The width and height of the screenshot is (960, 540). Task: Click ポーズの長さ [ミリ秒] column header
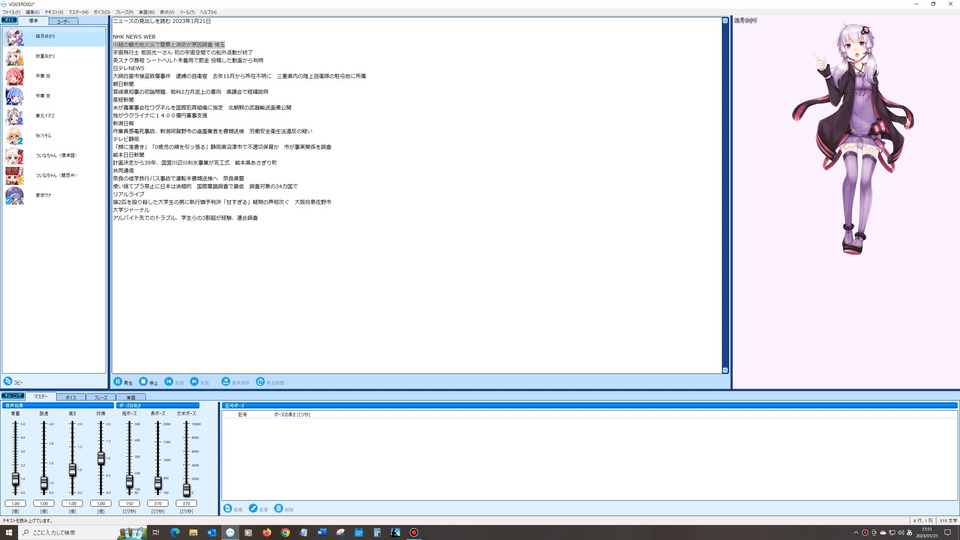pyautogui.click(x=291, y=414)
